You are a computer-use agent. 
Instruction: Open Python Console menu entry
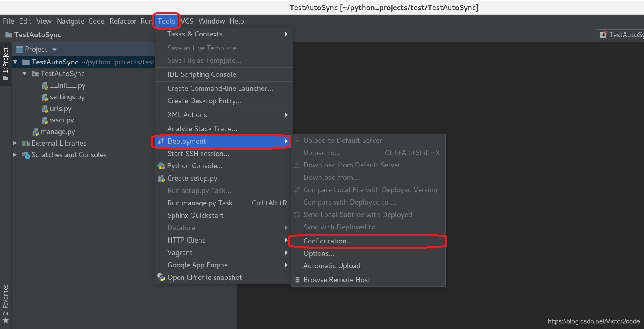(x=224, y=166)
